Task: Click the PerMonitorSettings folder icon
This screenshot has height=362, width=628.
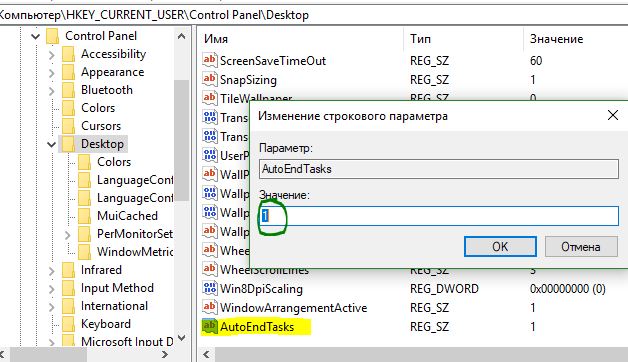Action: click(85, 234)
